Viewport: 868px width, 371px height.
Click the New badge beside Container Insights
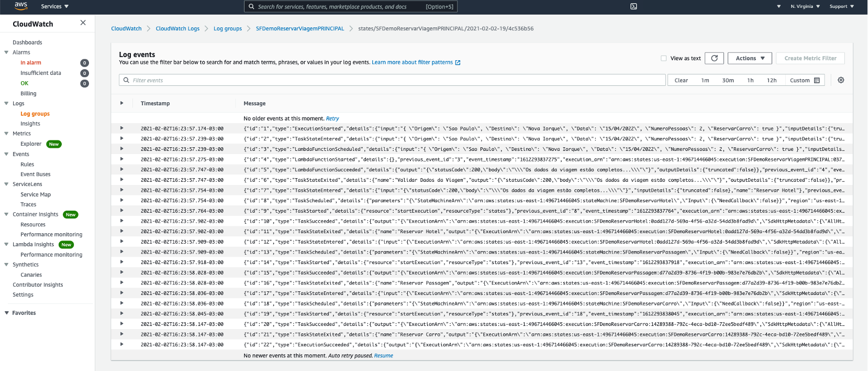[71, 214]
